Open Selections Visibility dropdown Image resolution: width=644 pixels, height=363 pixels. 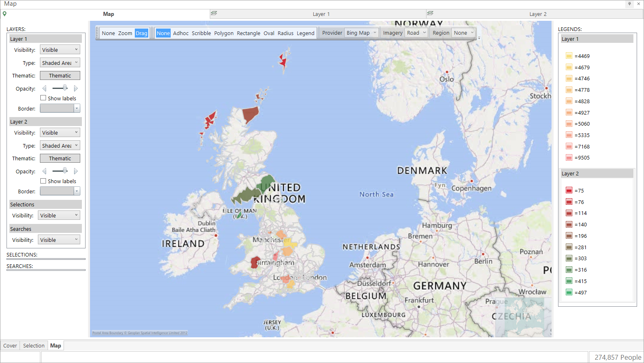coord(59,215)
